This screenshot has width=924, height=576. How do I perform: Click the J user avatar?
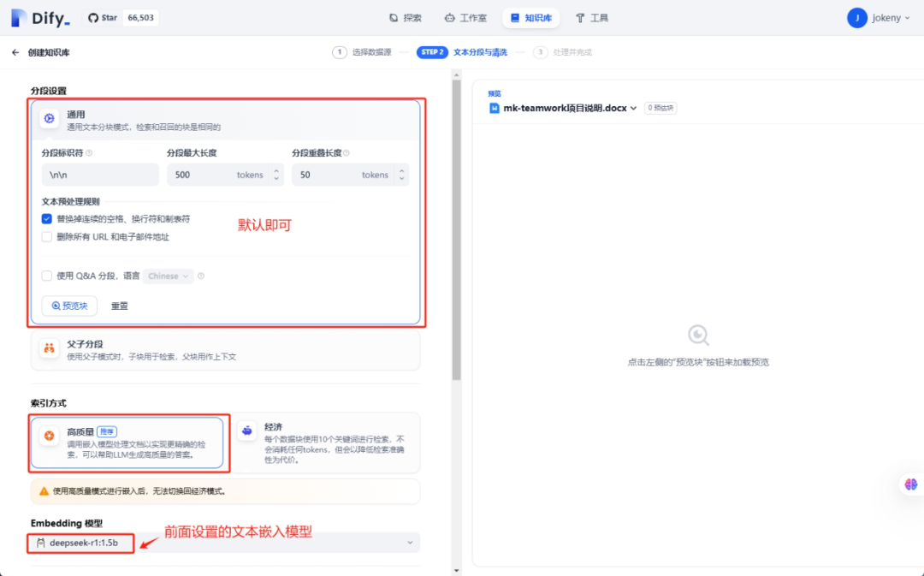click(x=856, y=18)
